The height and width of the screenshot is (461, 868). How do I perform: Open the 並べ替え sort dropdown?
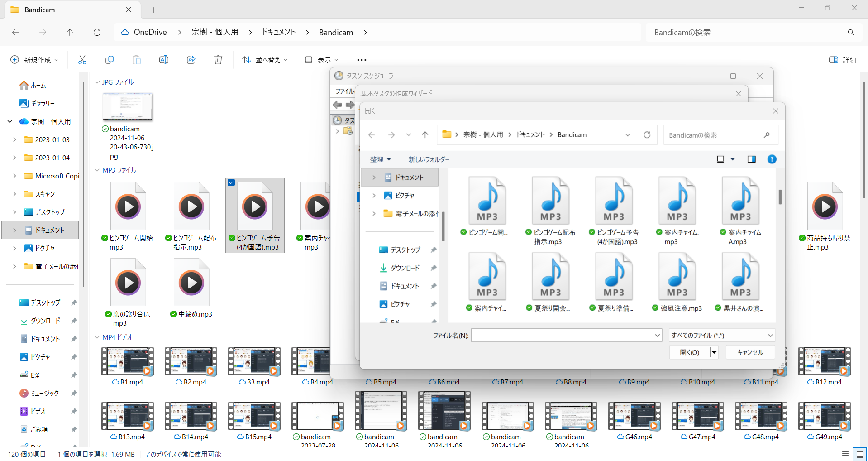pyautogui.click(x=265, y=60)
